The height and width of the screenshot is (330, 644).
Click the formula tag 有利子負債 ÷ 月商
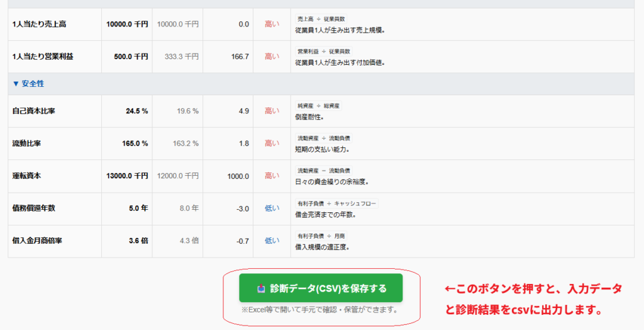321,236
